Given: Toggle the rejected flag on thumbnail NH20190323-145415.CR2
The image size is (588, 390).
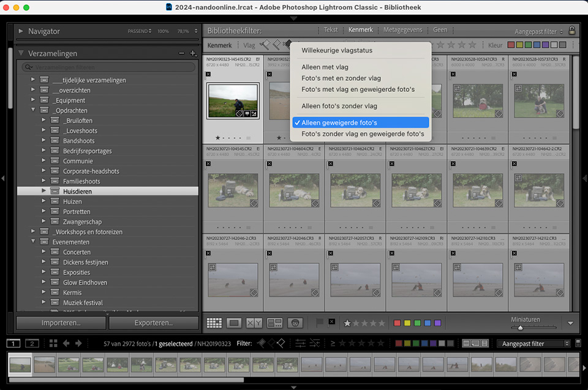Looking at the screenshot, I should [x=208, y=74].
